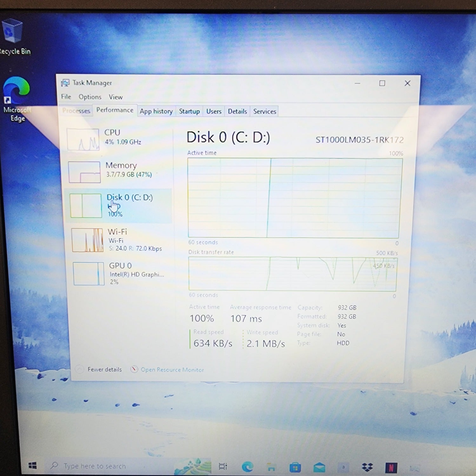The image size is (476, 476).
Task: Select the CPU performance entry
Action: click(118, 139)
